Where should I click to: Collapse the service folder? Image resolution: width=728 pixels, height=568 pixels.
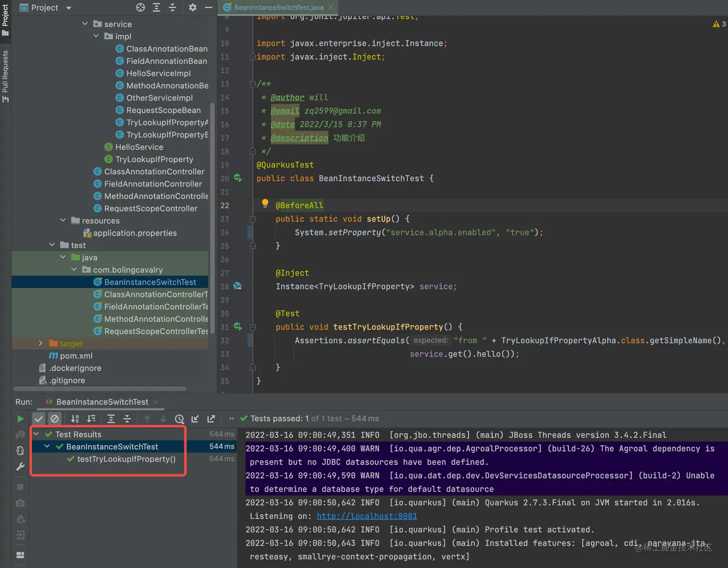(85, 24)
